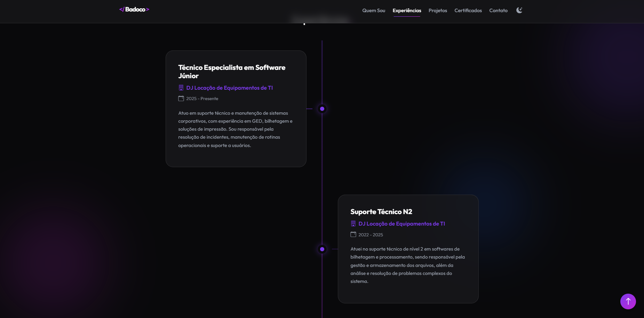Toggle dark mode with the moon icon

519,10
